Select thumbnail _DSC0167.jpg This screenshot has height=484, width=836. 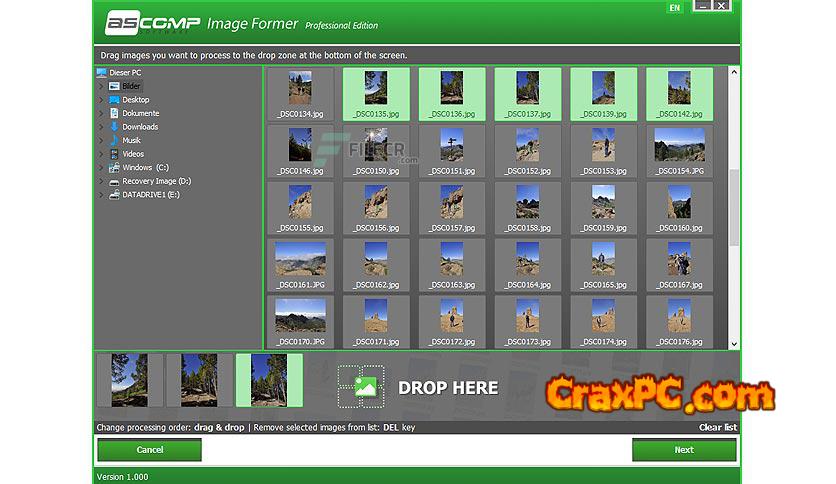tap(679, 265)
